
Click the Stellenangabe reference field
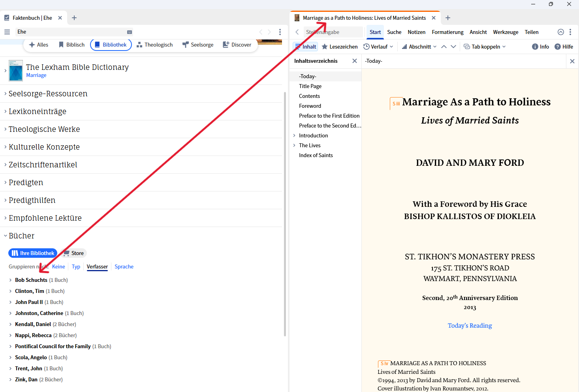click(333, 32)
